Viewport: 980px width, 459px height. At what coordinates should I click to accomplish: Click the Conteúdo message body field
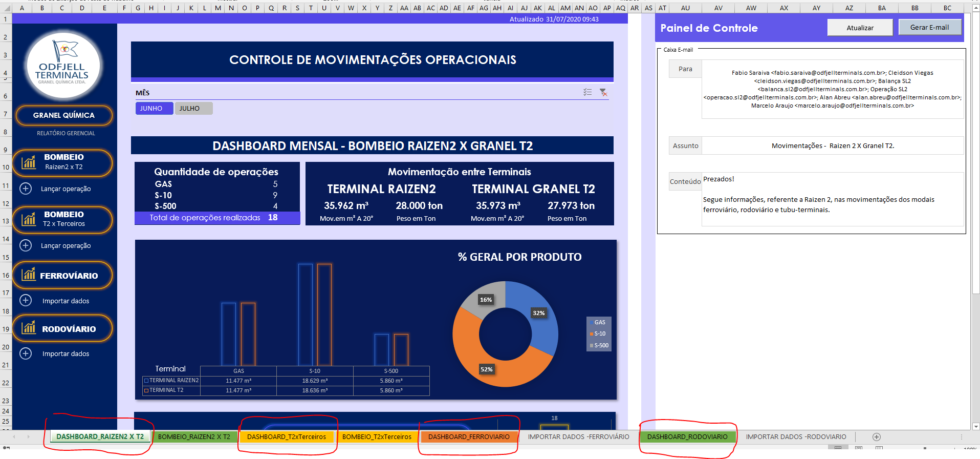pos(833,199)
